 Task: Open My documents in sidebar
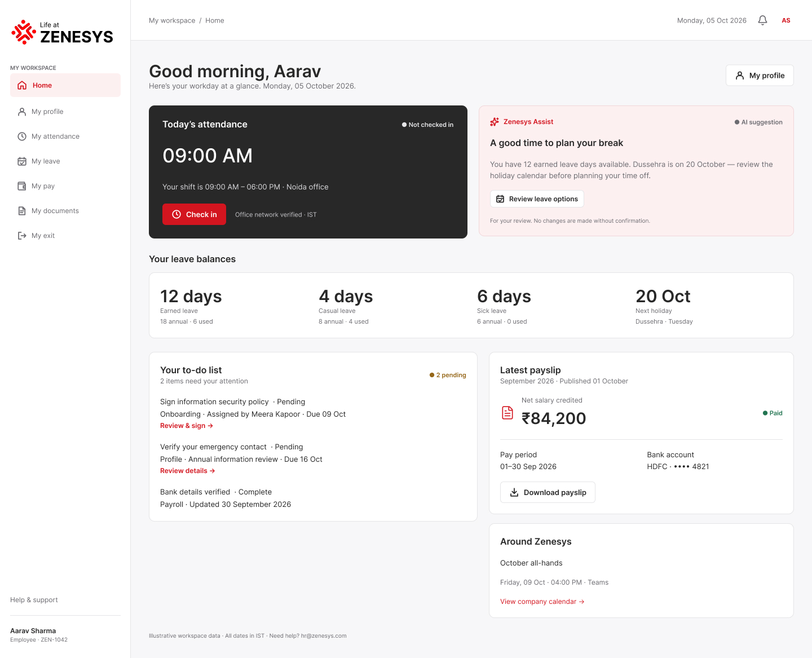tap(65, 211)
